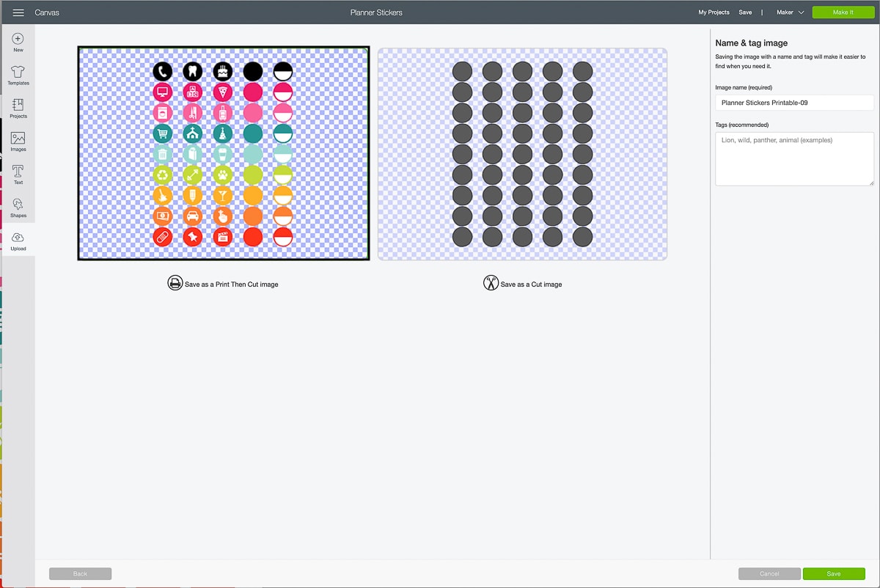Click the scissors icon for Cut image
This screenshot has height=588, width=880.
pyautogui.click(x=491, y=283)
